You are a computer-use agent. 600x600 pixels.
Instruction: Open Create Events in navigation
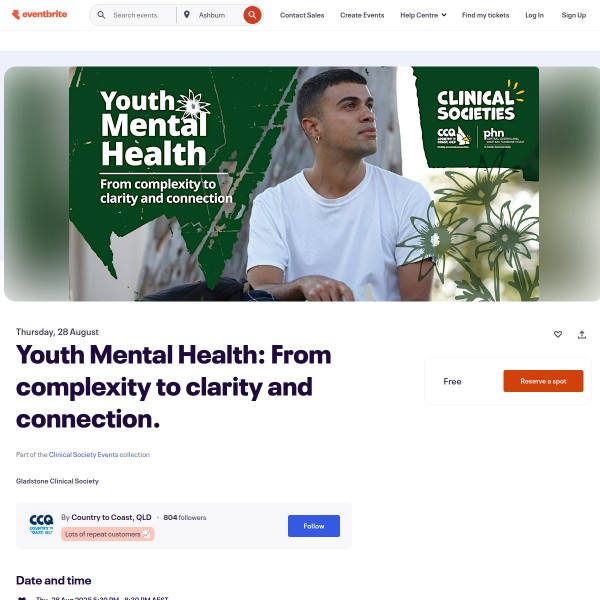coord(362,15)
